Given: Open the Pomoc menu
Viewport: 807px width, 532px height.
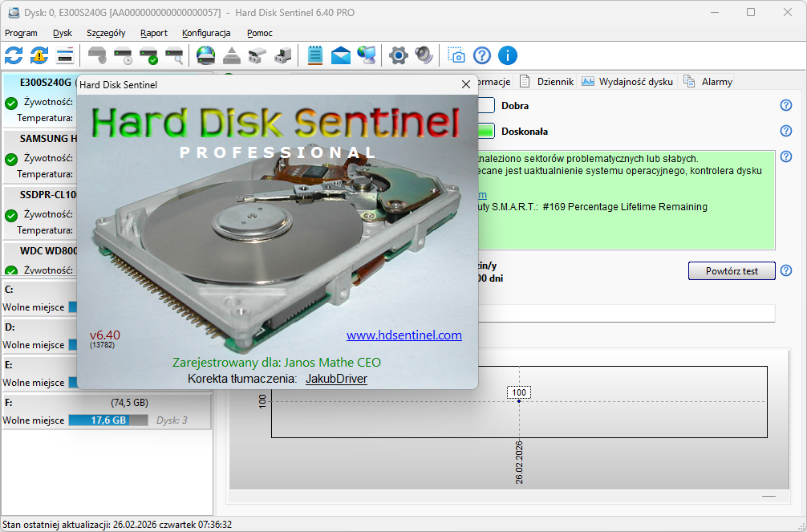Looking at the screenshot, I should [259, 33].
